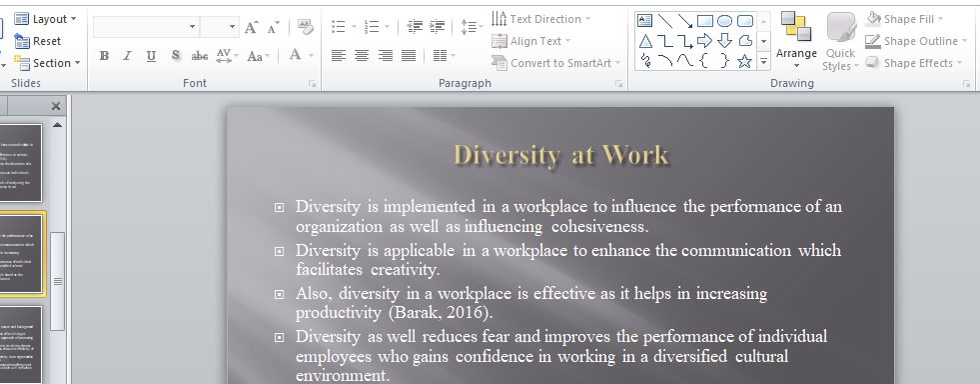980x384 pixels.
Task: Decrease list indent level
Action: click(x=415, y=27)
